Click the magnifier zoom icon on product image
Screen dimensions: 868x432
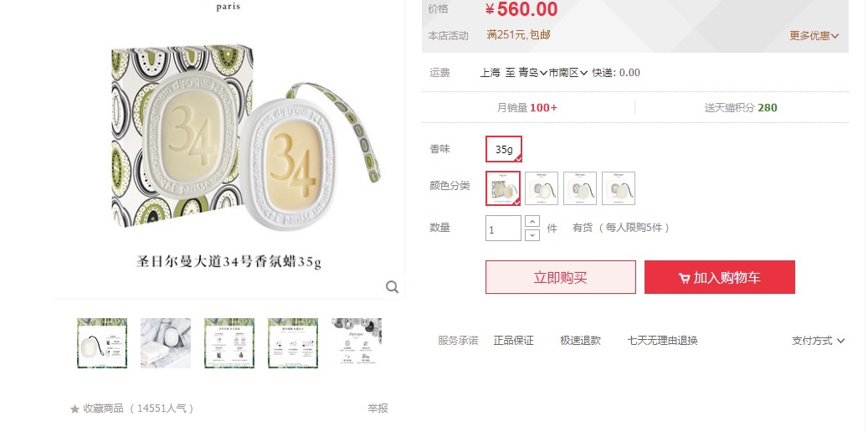393,287
